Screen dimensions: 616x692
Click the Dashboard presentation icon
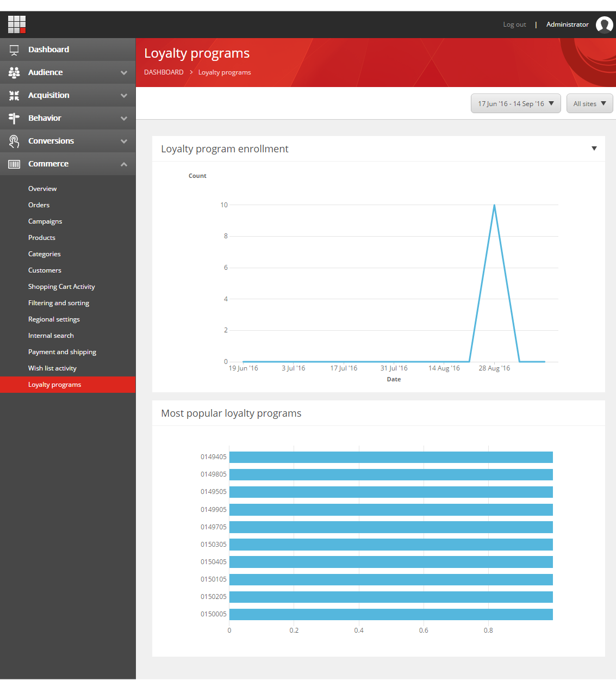pyautogui.click(x=14, y=50)
